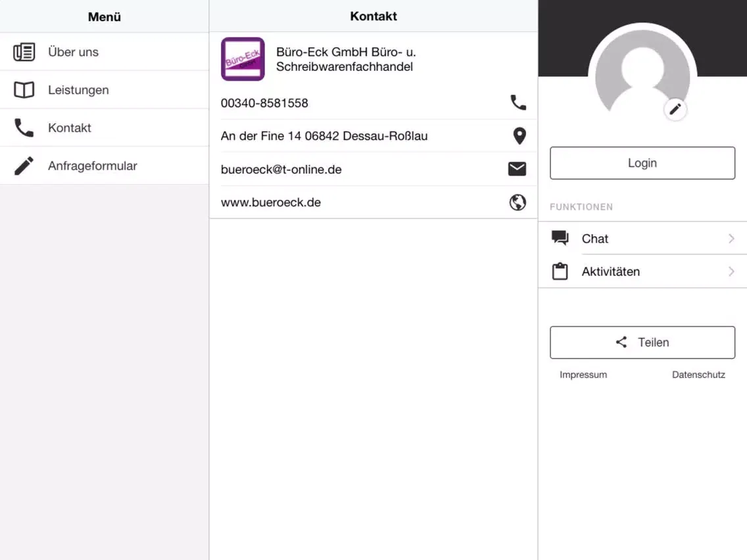Click the Teilen share button
This screenshot has height=560, width=747.
pos(642,342)
